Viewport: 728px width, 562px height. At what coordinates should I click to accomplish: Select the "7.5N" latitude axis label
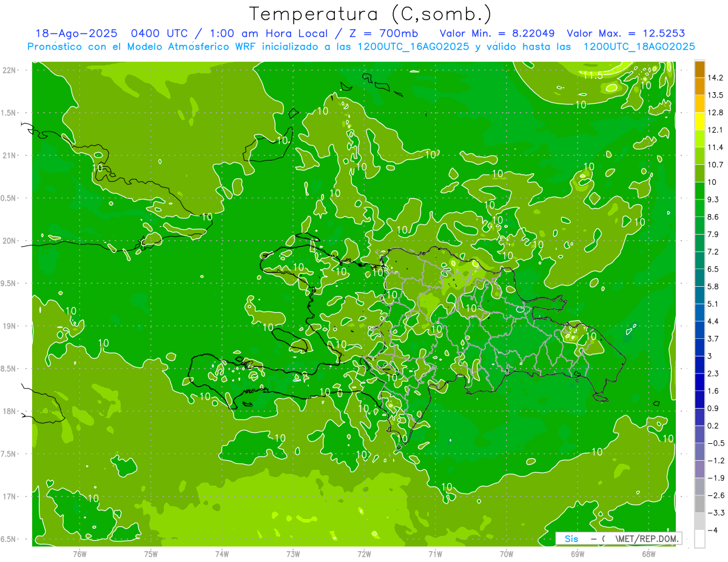(x=9, y=454)
